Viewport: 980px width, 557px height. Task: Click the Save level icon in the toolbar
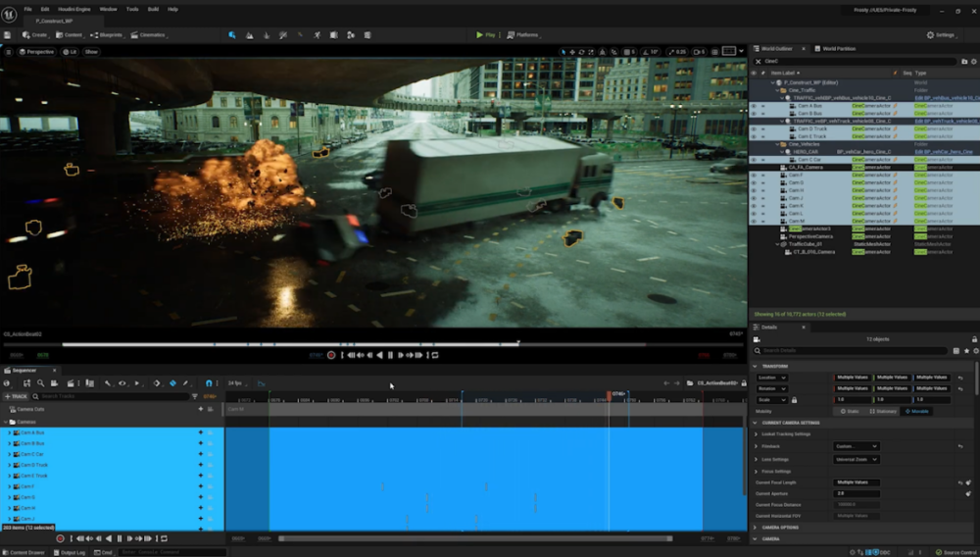[x=8, y=34]
